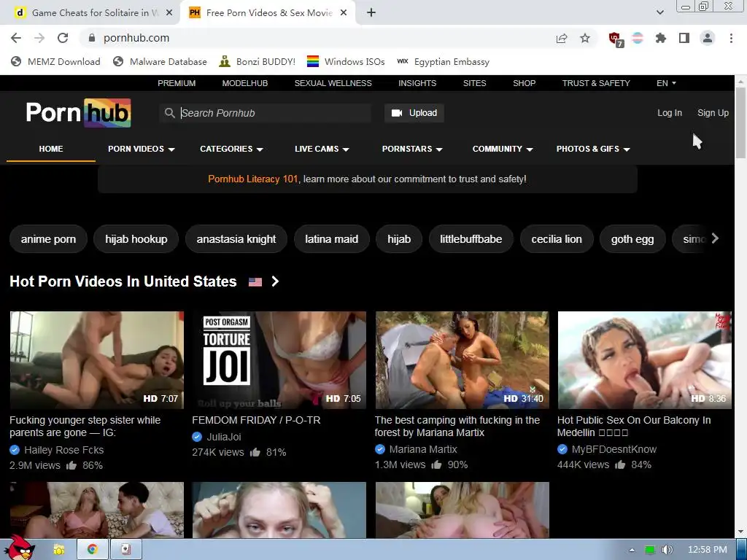Screen dimensions: 747x560
Task: Click PREMIUM in the top site menu
Action: pos(177,83)
